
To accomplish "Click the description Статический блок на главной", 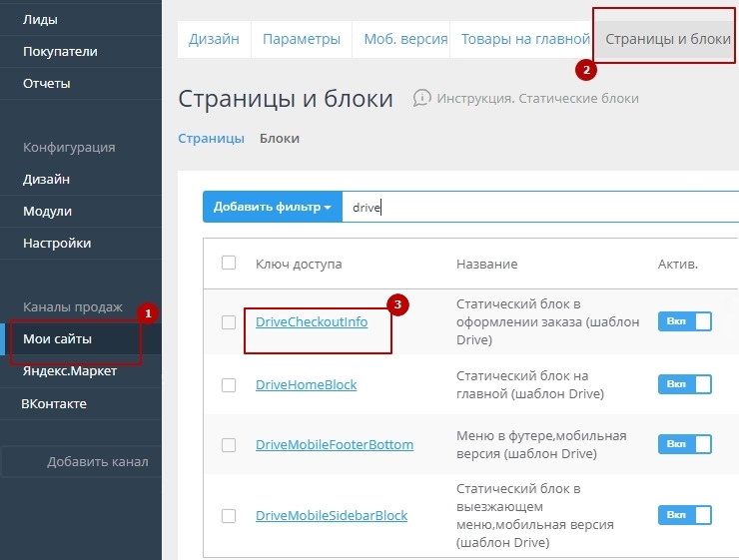I will coord(530,384).
